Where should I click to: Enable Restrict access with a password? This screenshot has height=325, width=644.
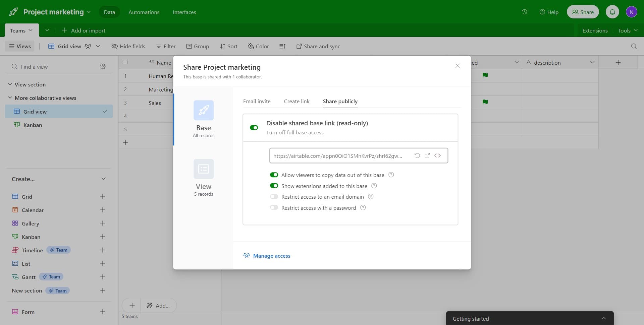tap(274, 207)
